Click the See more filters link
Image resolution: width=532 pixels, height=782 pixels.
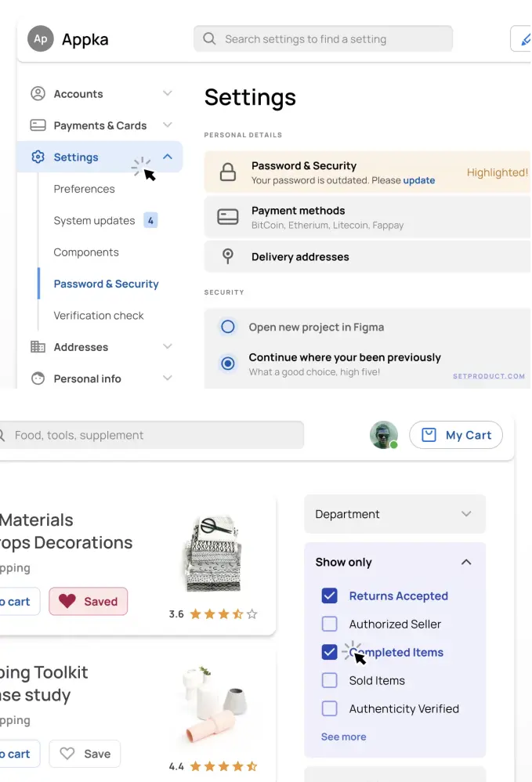tap(343, 737)
